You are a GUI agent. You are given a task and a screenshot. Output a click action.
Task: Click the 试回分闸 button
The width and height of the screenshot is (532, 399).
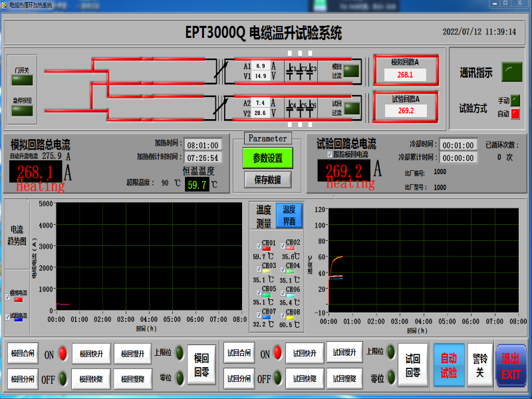pos(239,378)
